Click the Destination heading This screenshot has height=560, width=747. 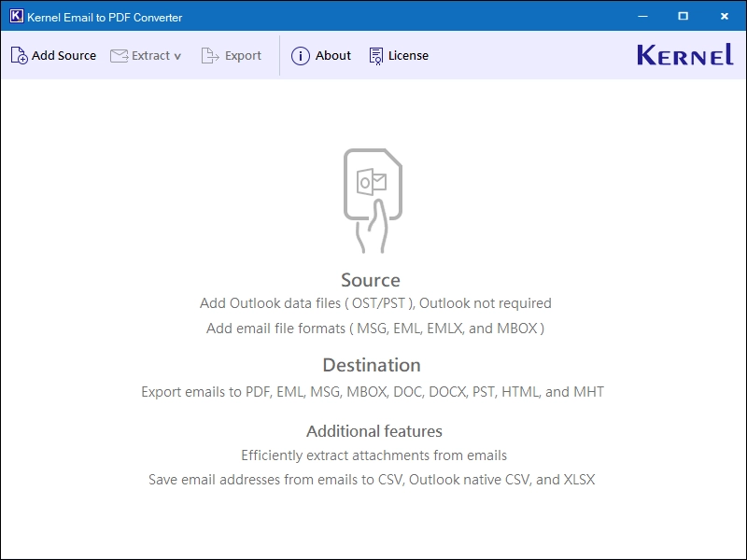pyautogui.click(x=372, y=365)
